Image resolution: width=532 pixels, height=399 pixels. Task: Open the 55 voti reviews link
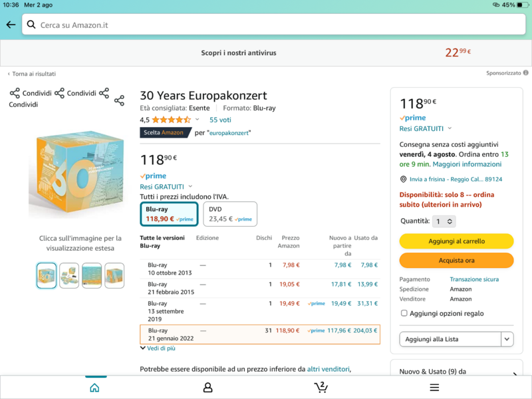220,120
